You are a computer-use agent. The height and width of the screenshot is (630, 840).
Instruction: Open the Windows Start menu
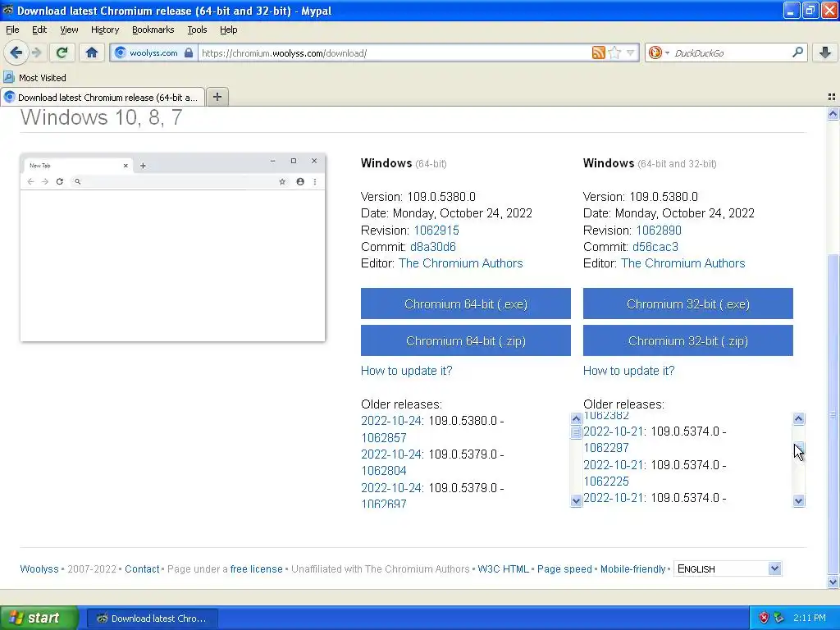click(x=39, y=618)
